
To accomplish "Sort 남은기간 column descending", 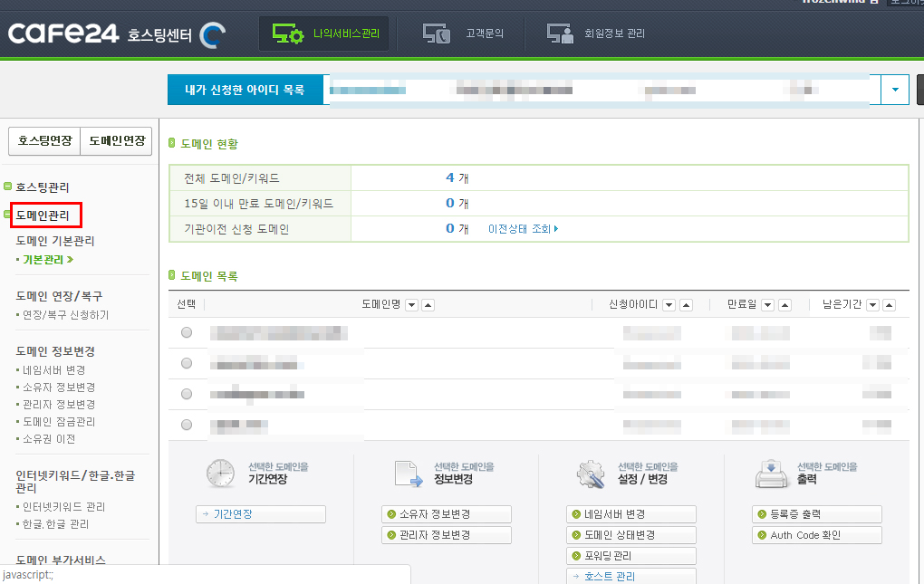I will (x=873, y=305).
